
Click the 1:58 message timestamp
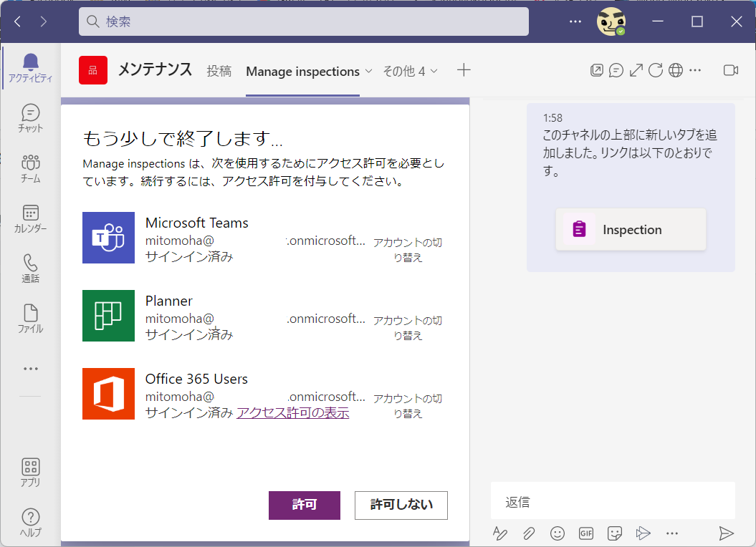(x=552, y=118)
